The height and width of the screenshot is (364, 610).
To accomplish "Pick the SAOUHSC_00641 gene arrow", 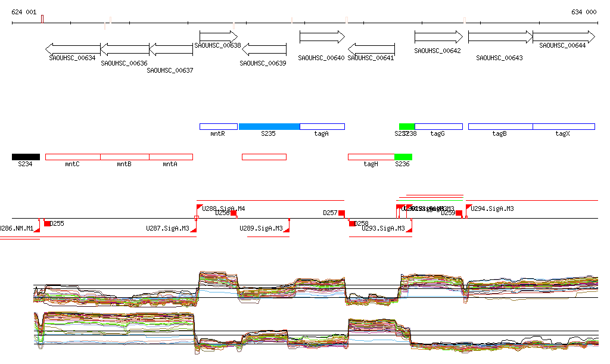I will [x=371, y=49].
